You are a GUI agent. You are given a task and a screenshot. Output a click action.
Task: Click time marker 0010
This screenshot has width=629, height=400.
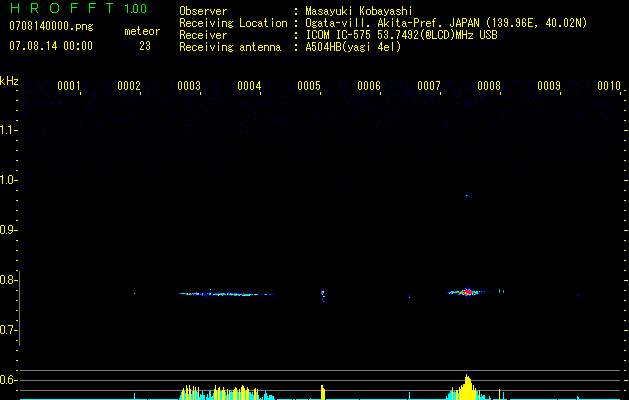point(609,86)
